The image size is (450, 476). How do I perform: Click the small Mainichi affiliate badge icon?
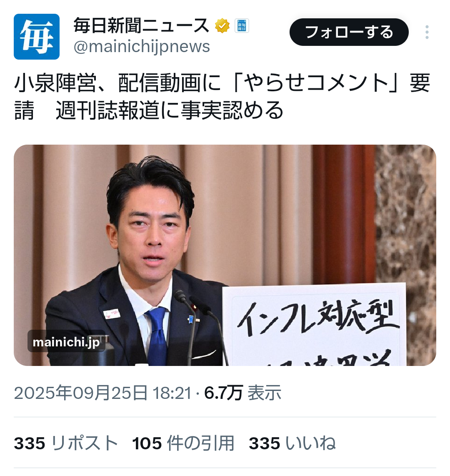[x=242, y=25]
